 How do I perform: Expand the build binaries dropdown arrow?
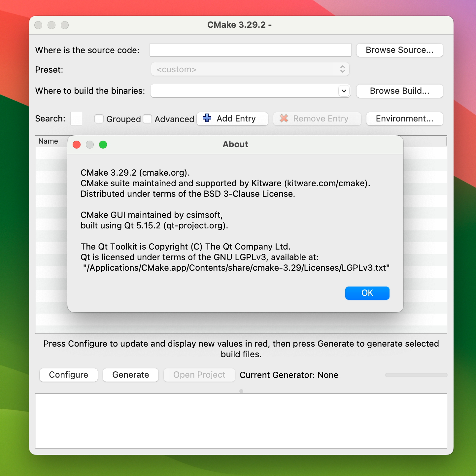point(344,91)
